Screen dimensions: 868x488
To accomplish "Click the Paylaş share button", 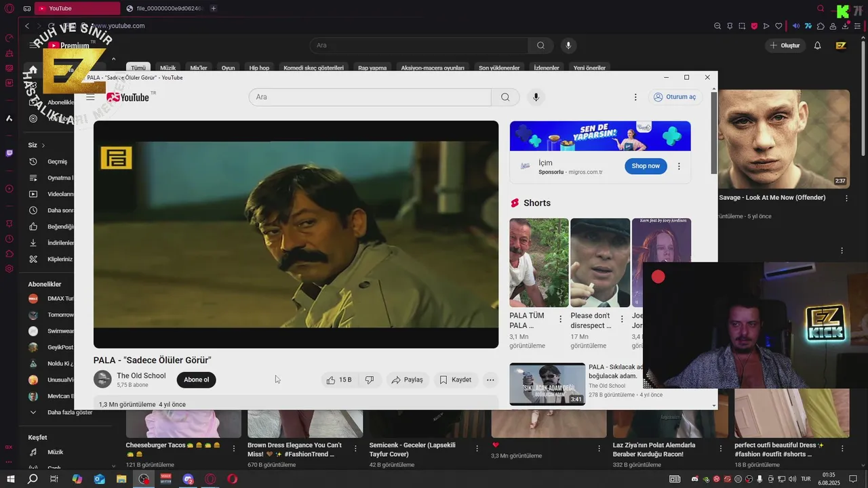I will pos(407,380).
